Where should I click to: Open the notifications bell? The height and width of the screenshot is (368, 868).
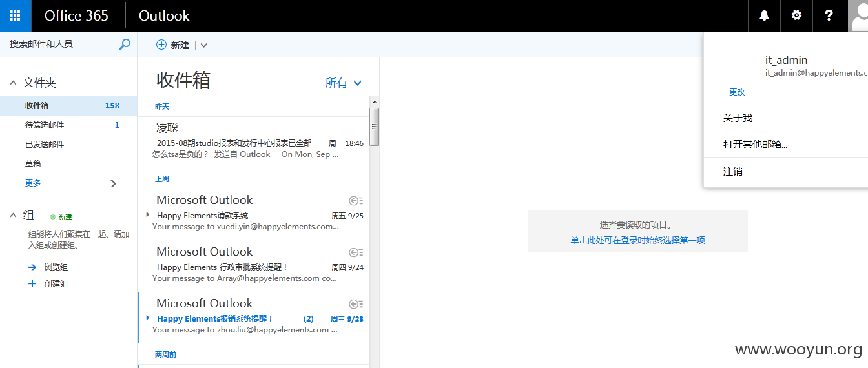764,15
